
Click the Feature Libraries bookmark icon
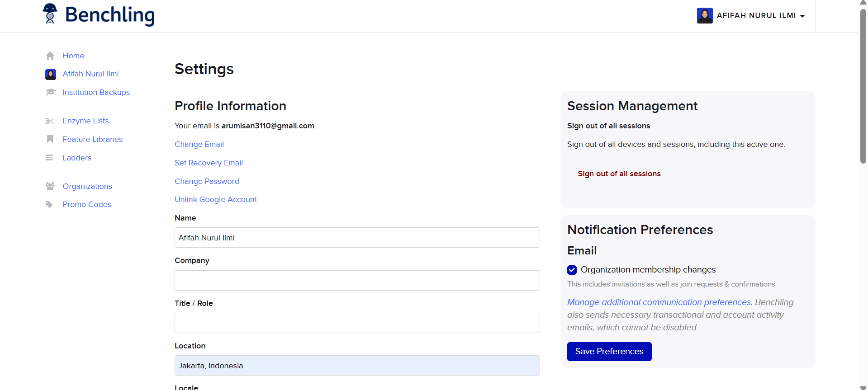pyautogui.click(x=50, y=139)
